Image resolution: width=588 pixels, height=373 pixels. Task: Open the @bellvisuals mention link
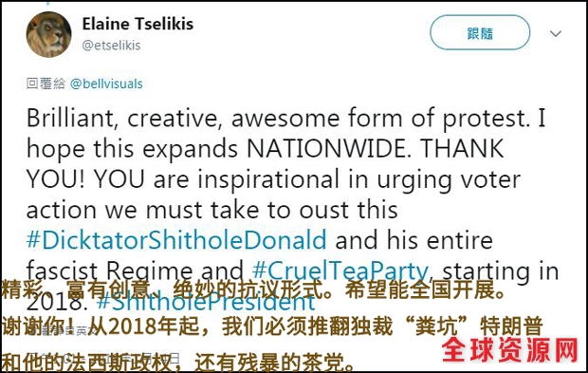tap(106, 84)
